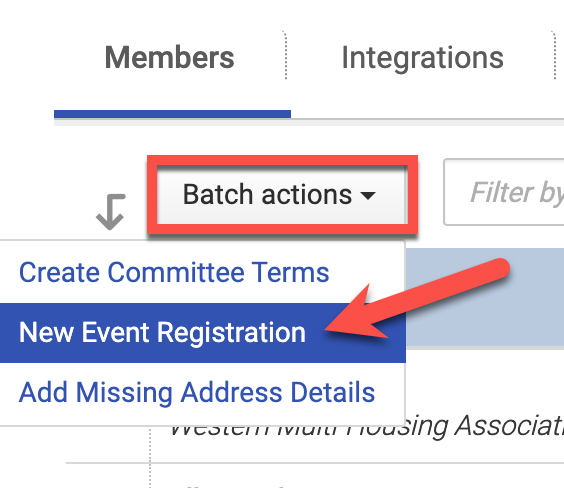Open the Batch actions dropdown
This screenshot has height=488, width=564.
[282, 195]
